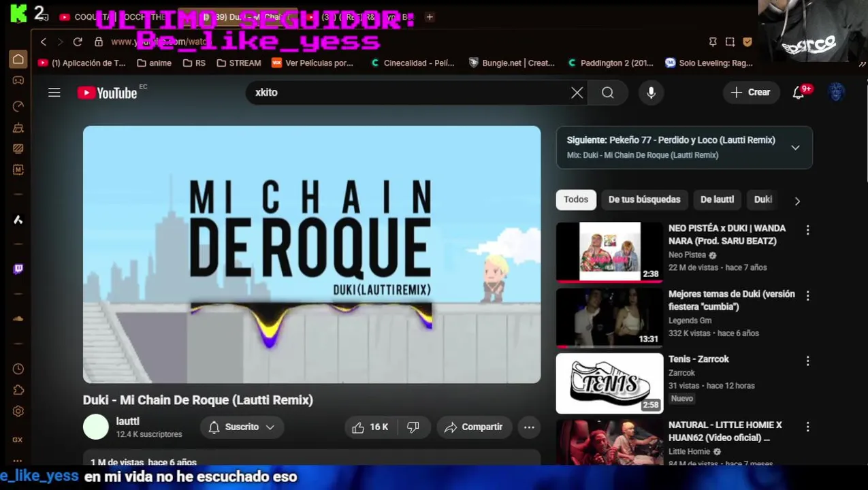Screen dimensions: 868x490
Task: Open Extensions cube icon in sidebar
Action: point(18,390)
